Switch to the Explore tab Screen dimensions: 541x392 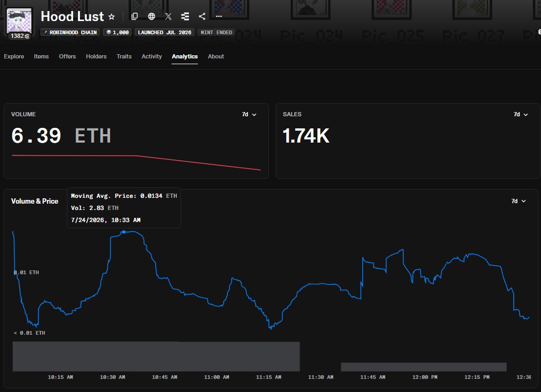(x=14, y=56)
